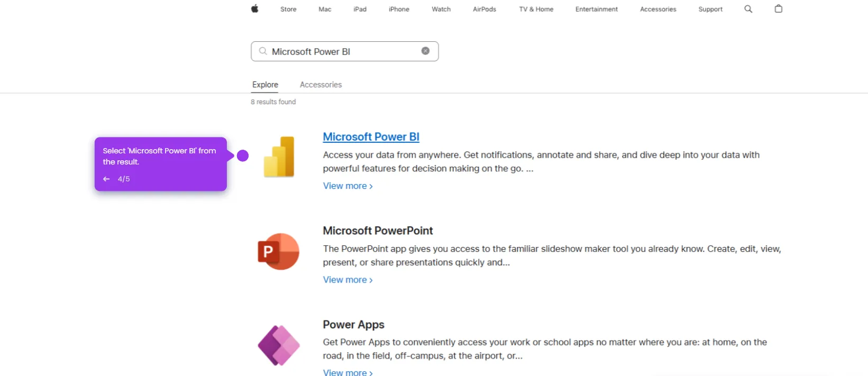The image size is (868, 376).
Task: Open the Watch menu
Action: 441,9
